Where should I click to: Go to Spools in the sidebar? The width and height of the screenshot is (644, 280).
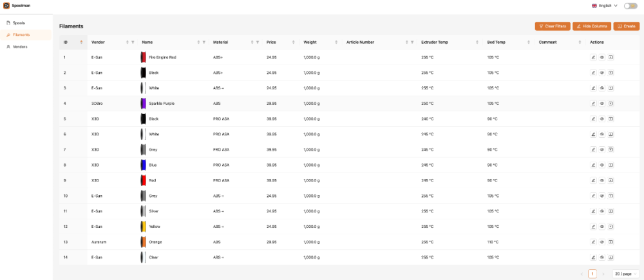(x=19, y=23)
